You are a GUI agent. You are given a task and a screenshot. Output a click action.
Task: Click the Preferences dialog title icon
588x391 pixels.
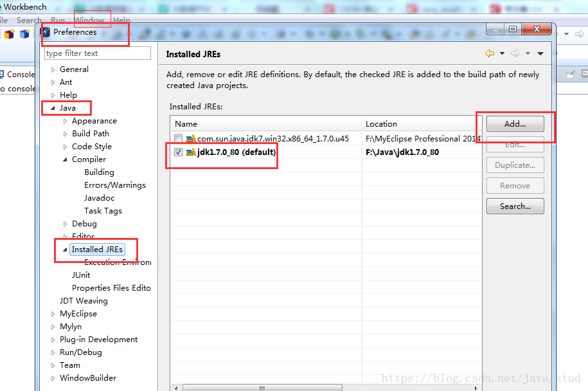46,32
